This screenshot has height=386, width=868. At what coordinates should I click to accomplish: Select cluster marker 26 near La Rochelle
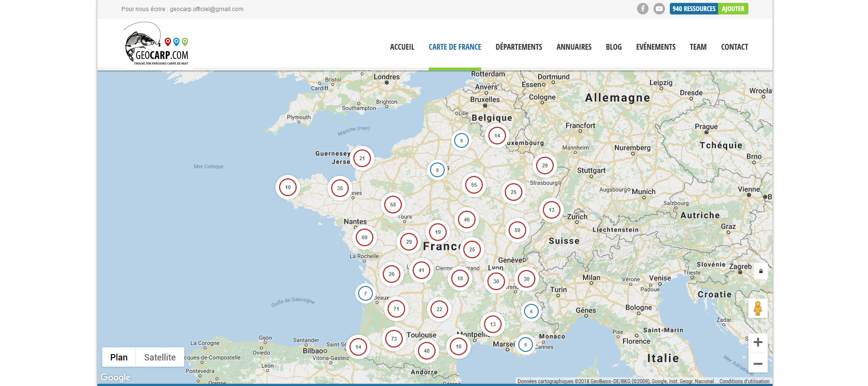[392, 274]
